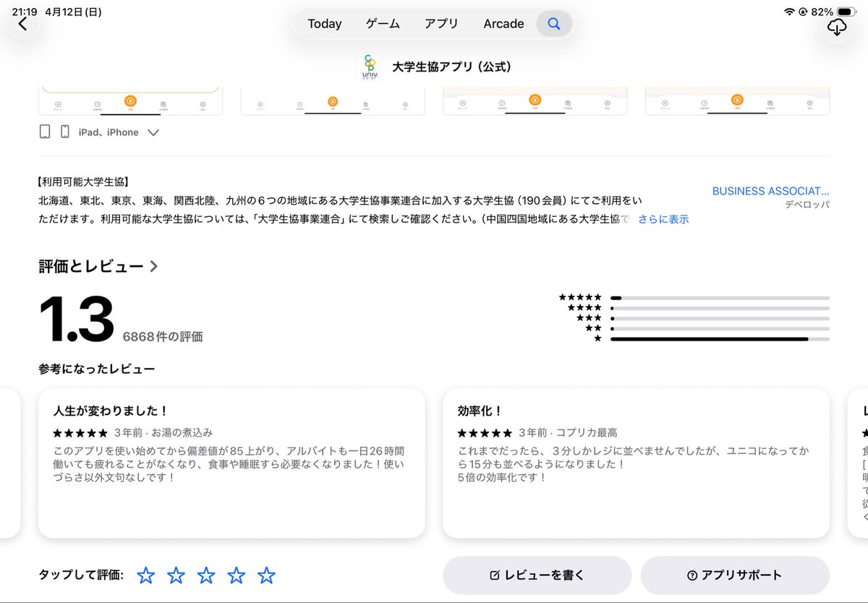Screen dimensions: 868x603
Task: Open the fourth screenshot thumbnail
Action: point(737,101)
